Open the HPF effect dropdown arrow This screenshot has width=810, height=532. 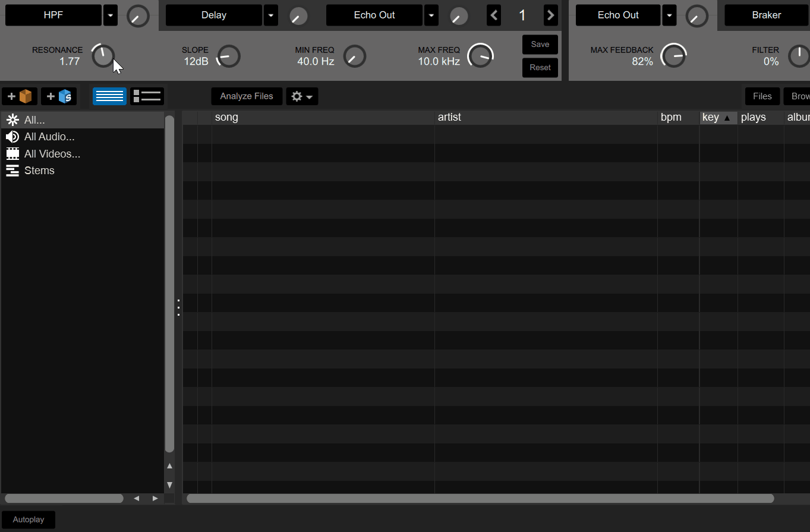(111, 15)
